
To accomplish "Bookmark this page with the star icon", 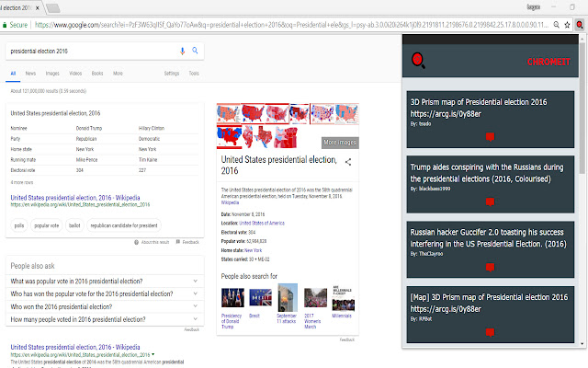I will (x=567, y=25).
